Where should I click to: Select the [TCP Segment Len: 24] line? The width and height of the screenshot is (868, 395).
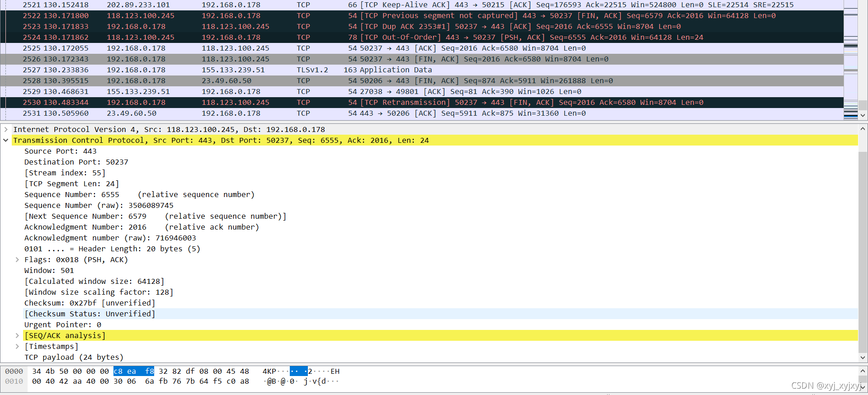click(x=71, y=183)
